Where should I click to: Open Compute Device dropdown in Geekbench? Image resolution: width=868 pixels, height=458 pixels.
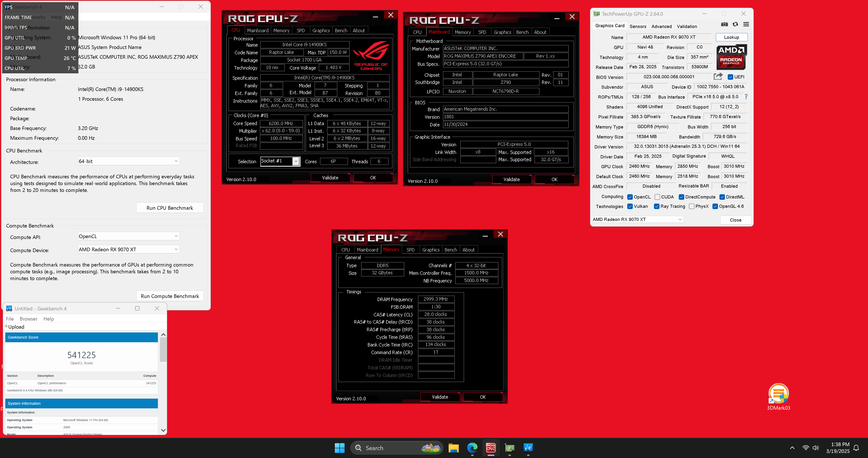[x=128, y=250]
